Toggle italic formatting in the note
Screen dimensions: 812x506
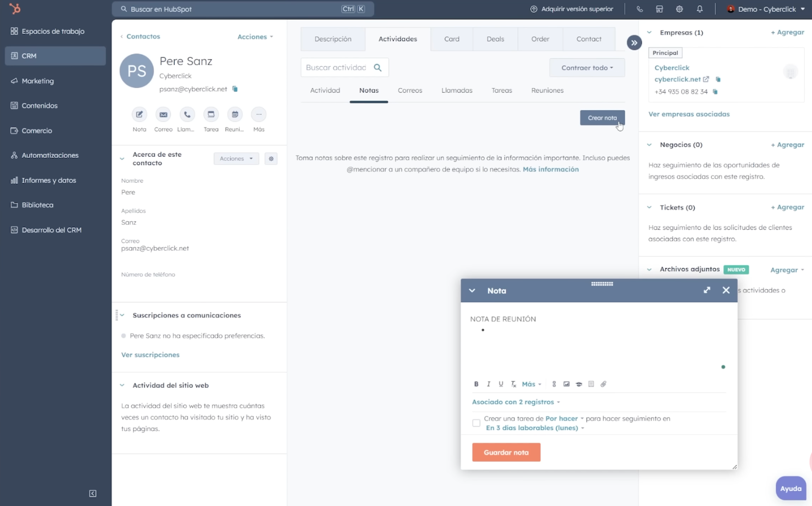click(488, 384)
